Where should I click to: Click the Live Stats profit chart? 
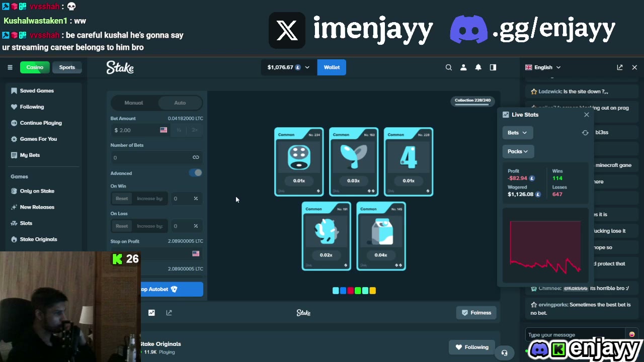click(545, 246)
